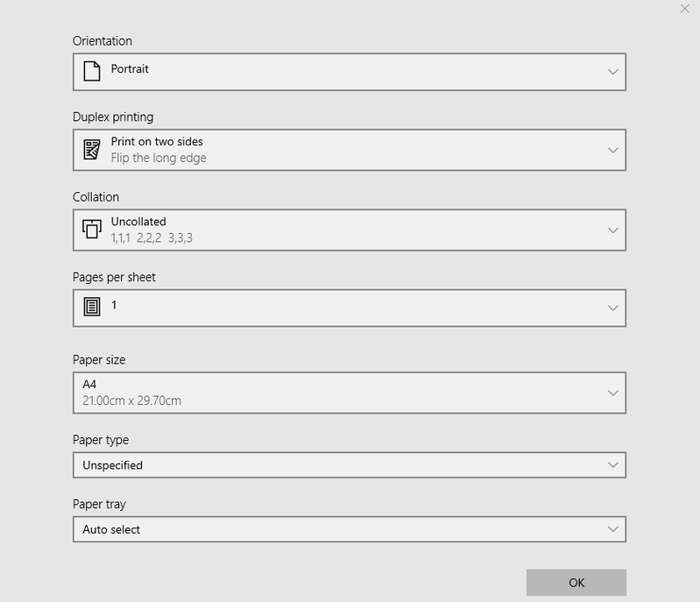The height and width of the screenshot is (602, 700).
Task: Expand the Orientation dropdown chevron
Action: coord(613,72)
